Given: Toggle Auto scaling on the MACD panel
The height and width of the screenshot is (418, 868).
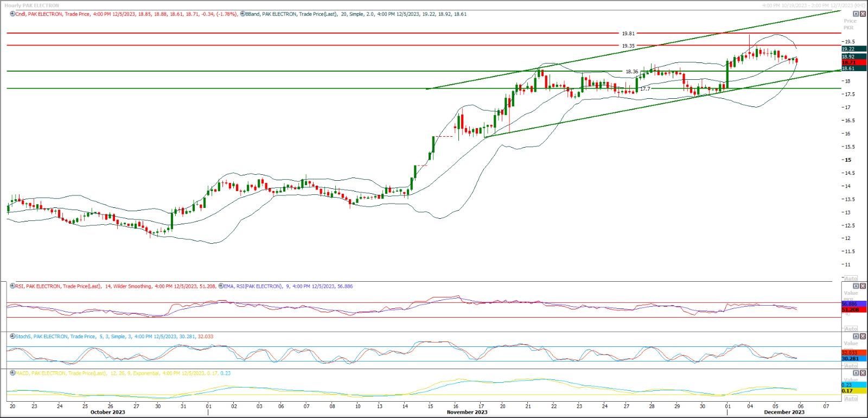Looking at the screenshot, I should [x=851, y=398].
